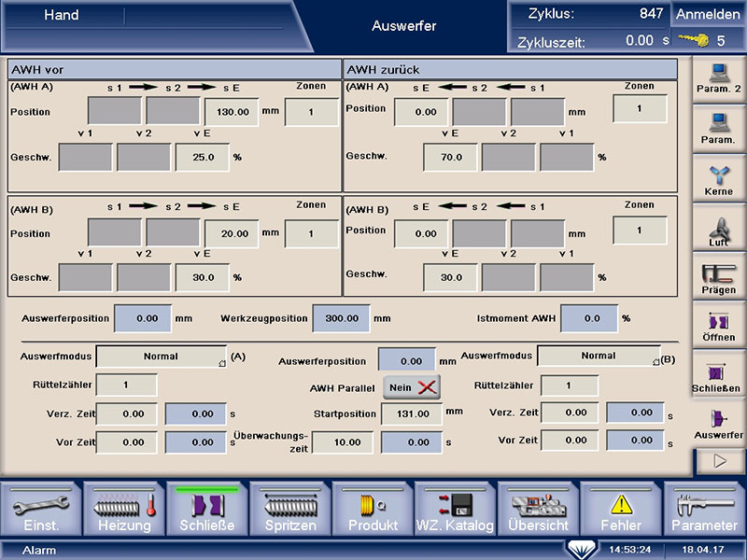Open Auswerfmodus (A) Normal dropdown

[161, 357]
